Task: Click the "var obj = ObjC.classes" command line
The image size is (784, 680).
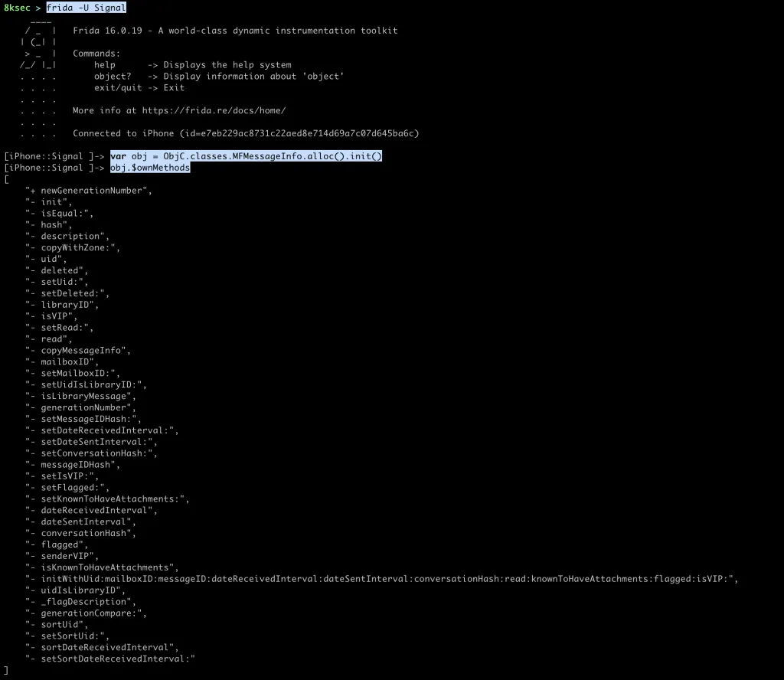Action: 245,156
